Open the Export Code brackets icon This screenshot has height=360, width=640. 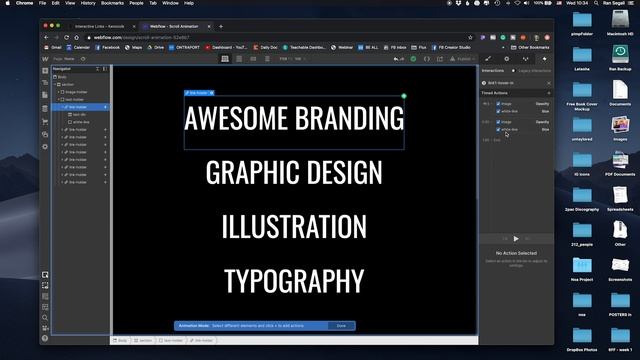click(427, 59)
